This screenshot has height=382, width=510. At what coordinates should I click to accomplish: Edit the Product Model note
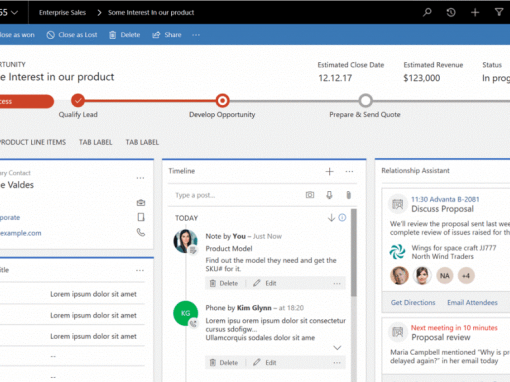click(265, 283)
